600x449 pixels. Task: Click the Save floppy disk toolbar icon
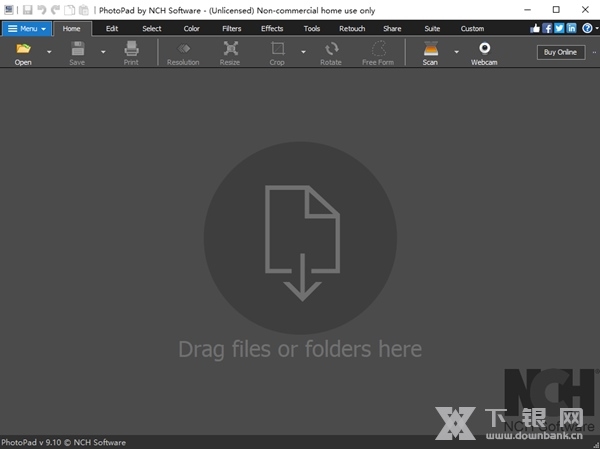click(77, 53)
